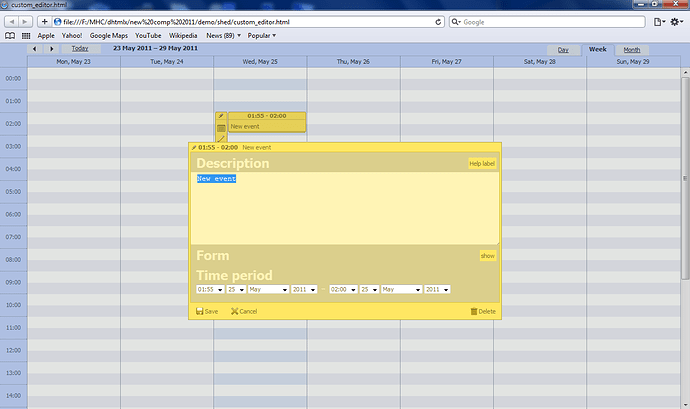
Task: Click the 00:00 hour label
Action: pyautogui.click(x=13, y=78)
